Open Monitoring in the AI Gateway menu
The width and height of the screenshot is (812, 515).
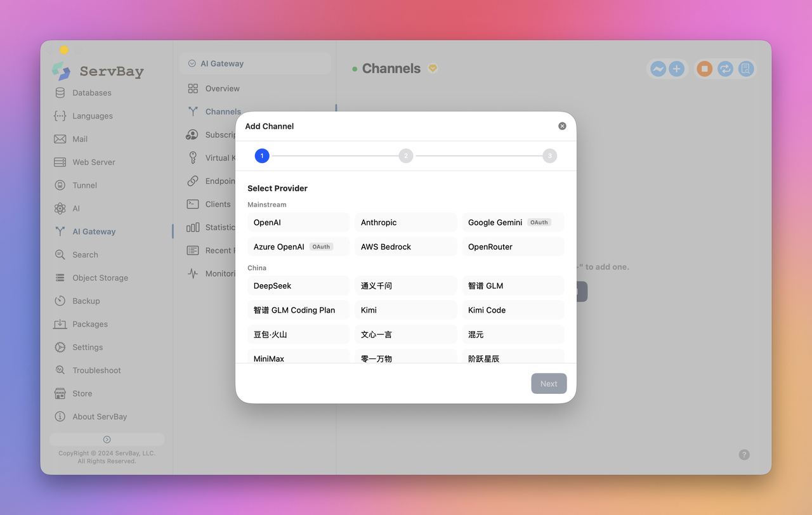[x=211, y=274]
